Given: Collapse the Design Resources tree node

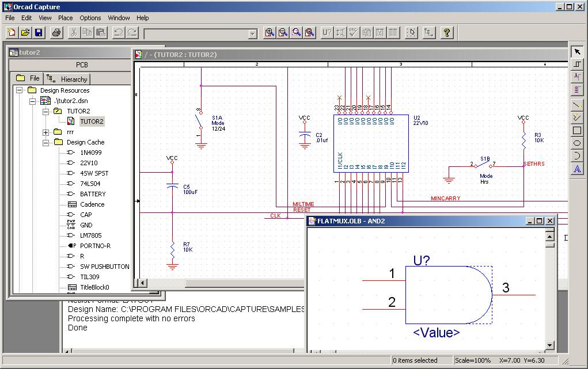Looking at the screenshot, I should [x=19, y=90].
